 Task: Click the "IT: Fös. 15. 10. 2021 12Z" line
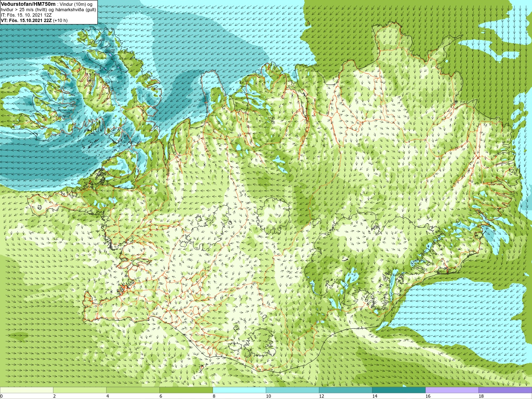pyautogui.click(x=26, y=15)
